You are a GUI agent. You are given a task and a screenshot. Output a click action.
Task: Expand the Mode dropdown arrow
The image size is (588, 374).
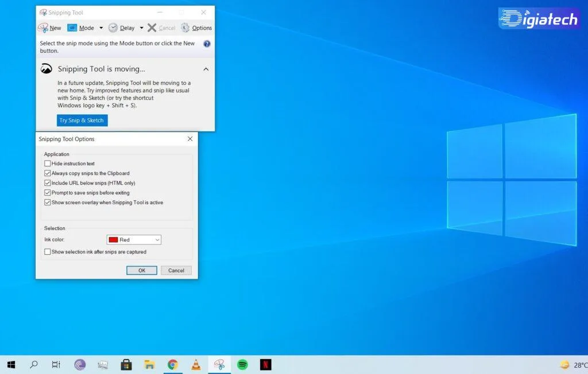tap(101, 28)
